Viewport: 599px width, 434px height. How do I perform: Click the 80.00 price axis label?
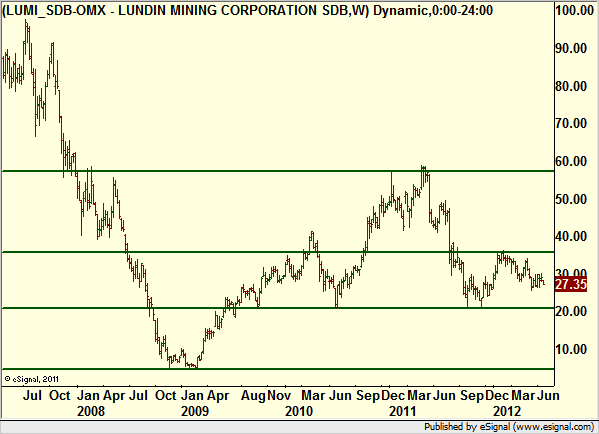571,86
